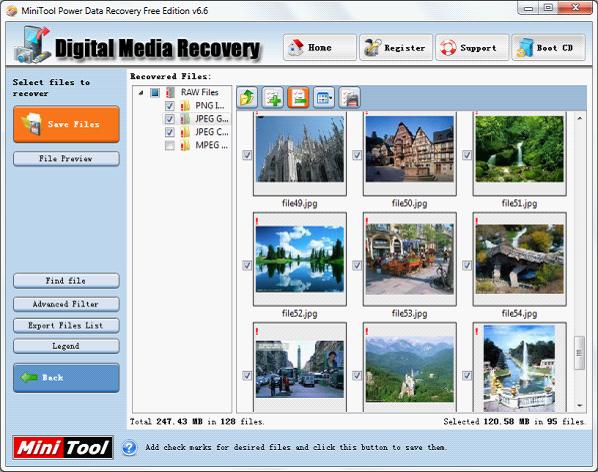Click the orange highlighted export list toolbar icon
The image size is (598, 472).
pos(298,97)
